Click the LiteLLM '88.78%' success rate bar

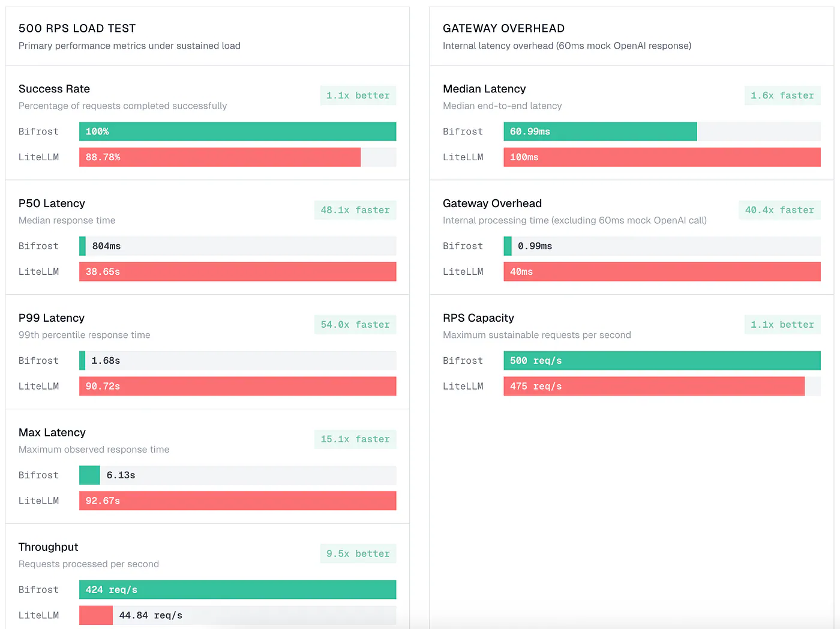220,157
